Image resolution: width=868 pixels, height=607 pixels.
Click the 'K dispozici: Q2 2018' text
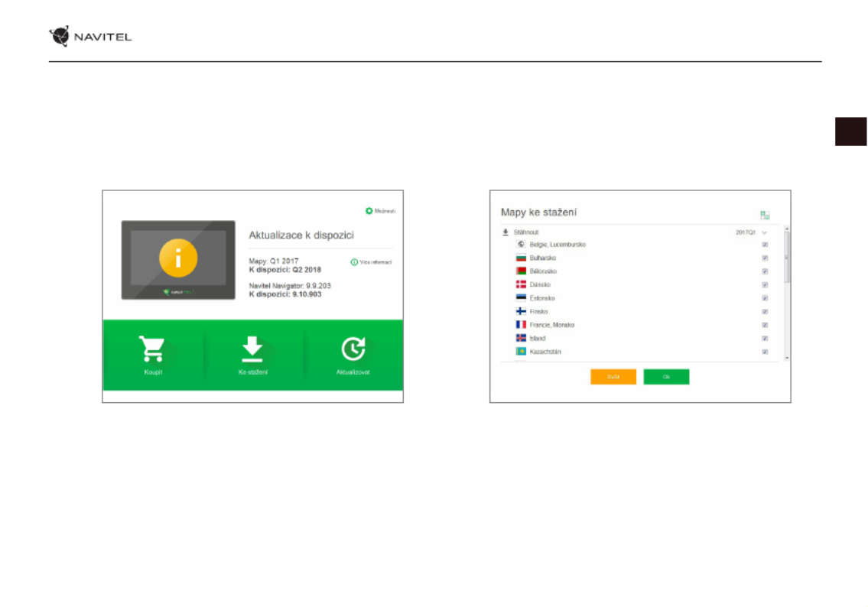[285, 270]
